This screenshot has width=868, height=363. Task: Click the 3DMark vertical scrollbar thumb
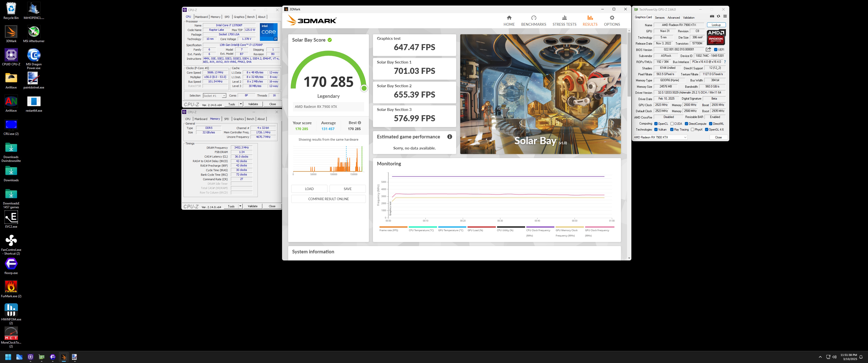coord(629,65)
